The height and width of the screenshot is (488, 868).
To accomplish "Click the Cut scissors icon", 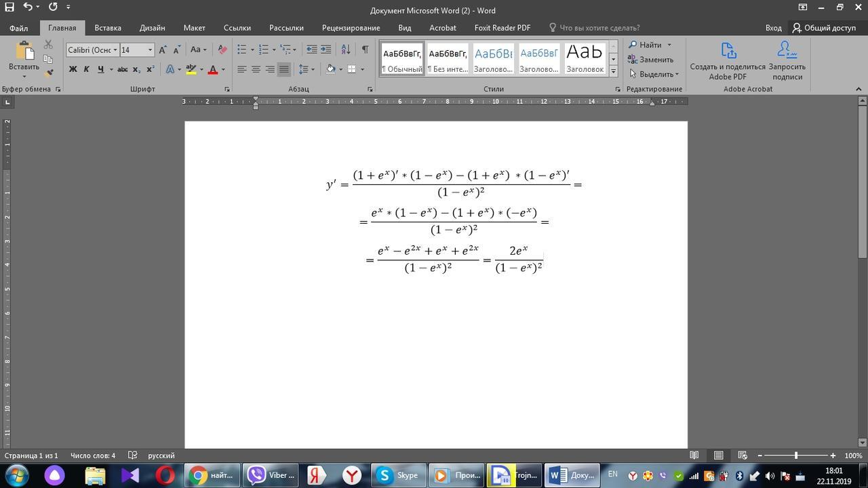I will pyautogui.click(x=48, y=45).
